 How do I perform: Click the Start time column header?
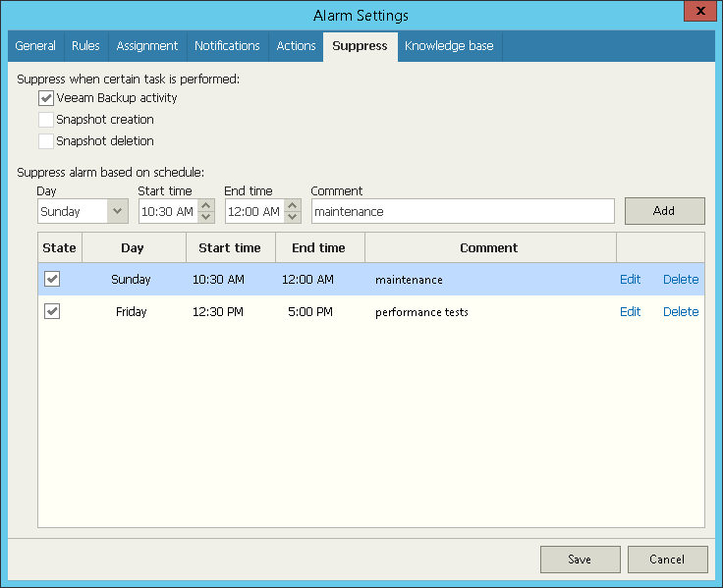click(x=231, y=248)
